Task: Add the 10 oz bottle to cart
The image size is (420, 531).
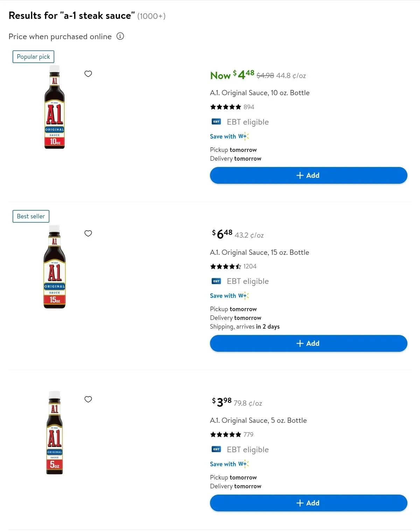Action: (308, 175)
